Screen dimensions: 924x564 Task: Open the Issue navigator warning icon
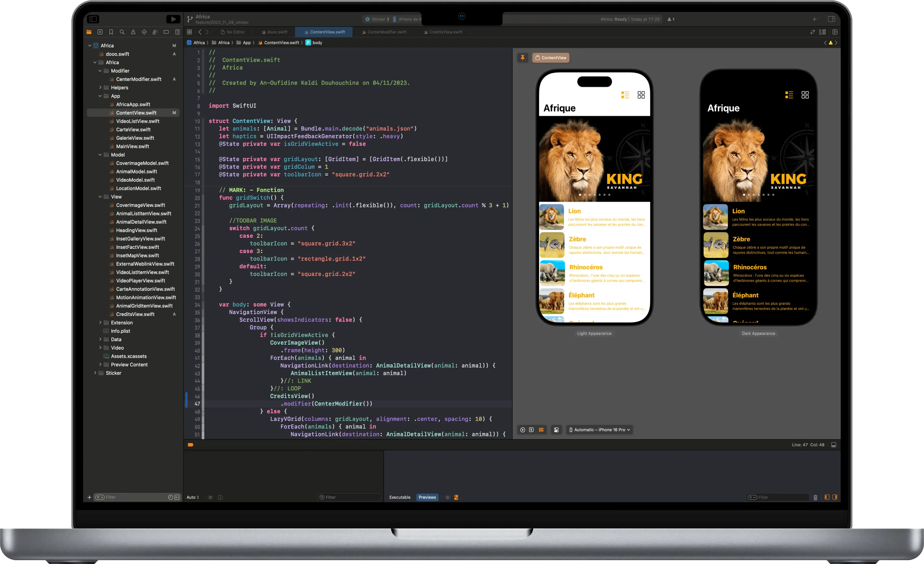tap(133, 32)
